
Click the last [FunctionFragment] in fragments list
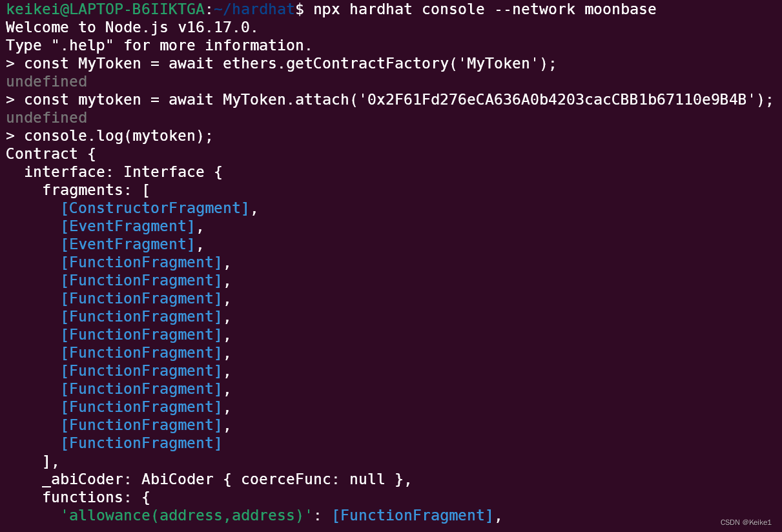(x=141, y=443)
